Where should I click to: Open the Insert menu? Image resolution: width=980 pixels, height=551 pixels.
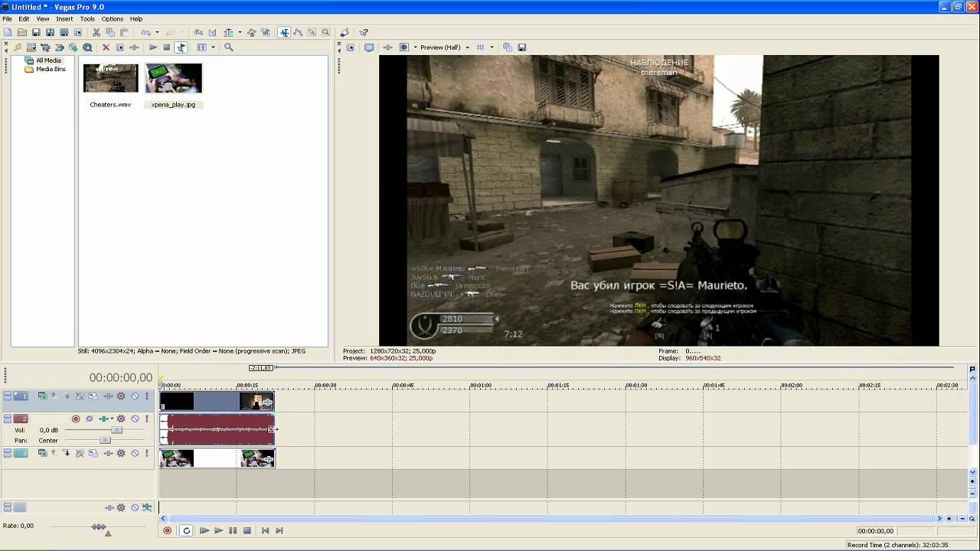pyautogui.click(x=64, y=18)
